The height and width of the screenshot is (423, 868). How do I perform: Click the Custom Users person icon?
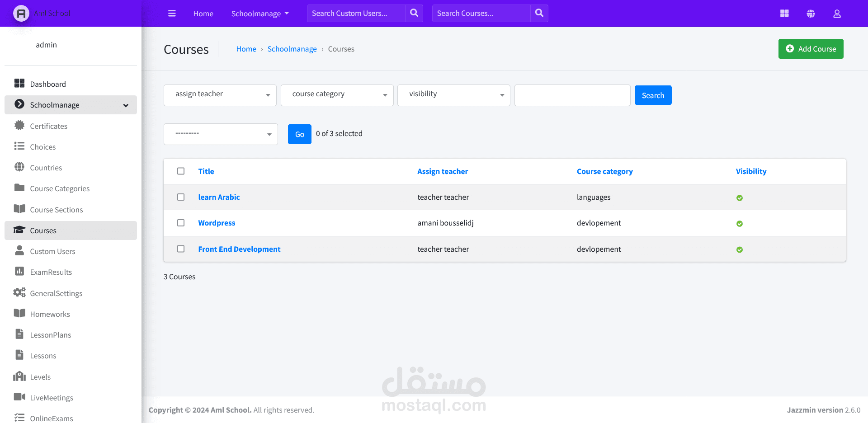point(19,250)
